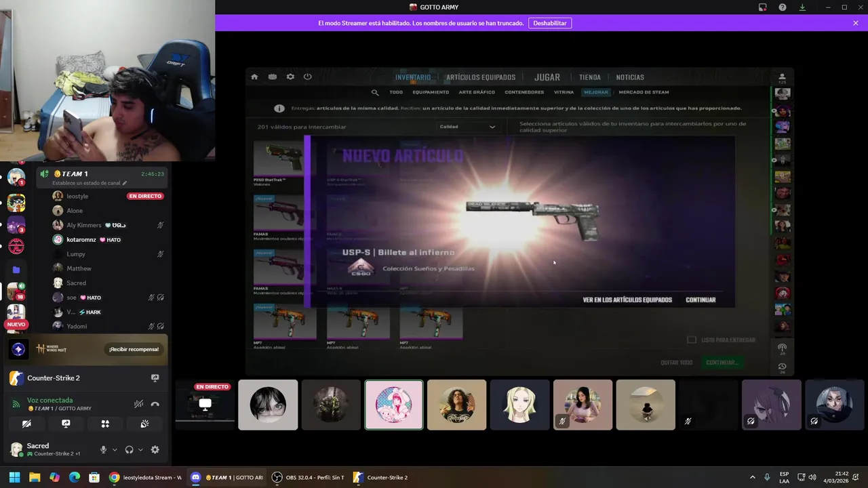Image resolution: width=868 pixels, height=488 pixels.
Task: Disable Streamer mode via Deshabilitar button
Action: click(x=550, y=23)
